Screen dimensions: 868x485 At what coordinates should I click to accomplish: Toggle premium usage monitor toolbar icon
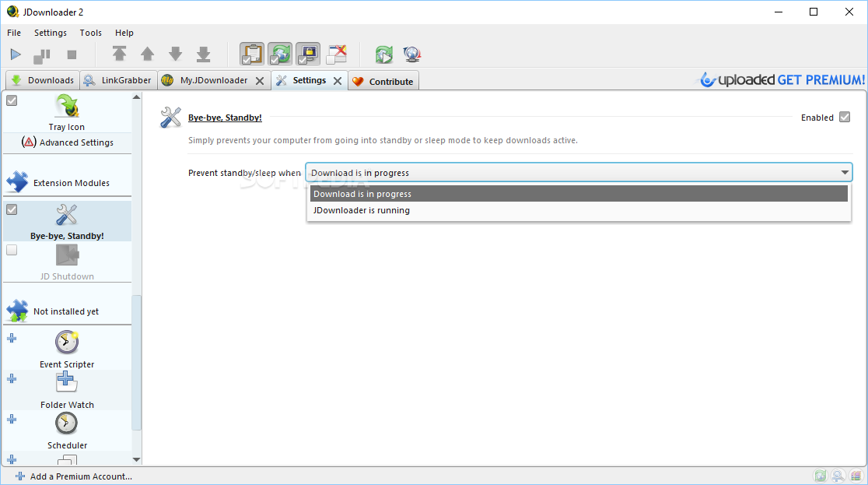[x=308, y=54]
